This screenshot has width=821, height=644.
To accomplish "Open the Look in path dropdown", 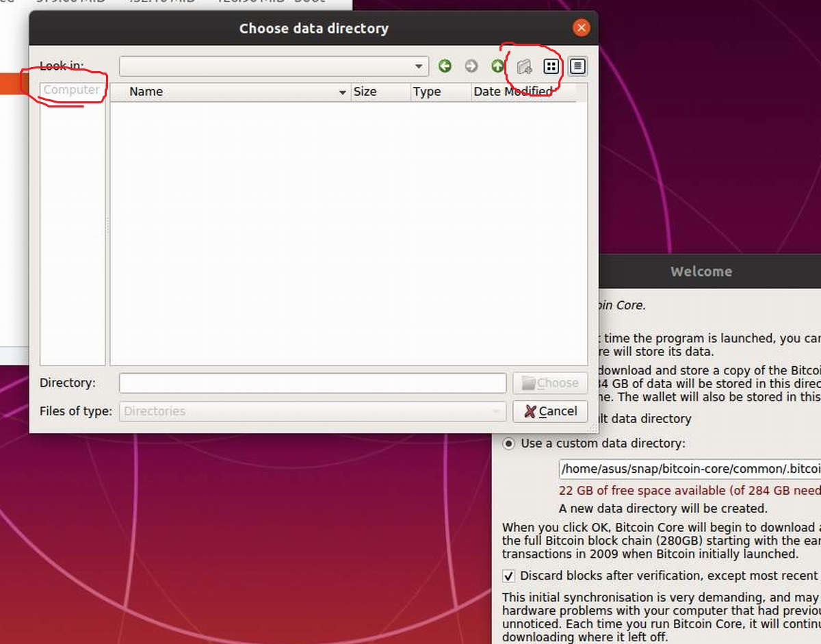I will pos(274,66).
